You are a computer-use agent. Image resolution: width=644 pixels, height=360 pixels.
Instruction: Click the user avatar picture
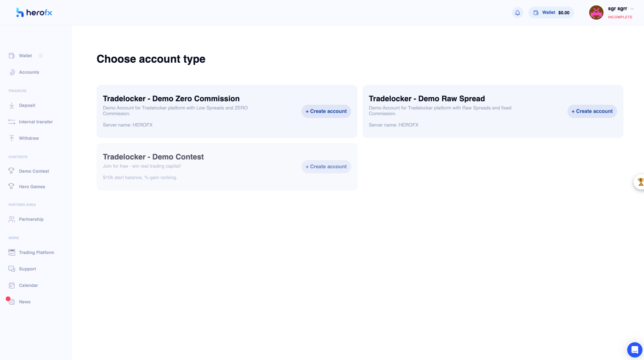[596, 13]
